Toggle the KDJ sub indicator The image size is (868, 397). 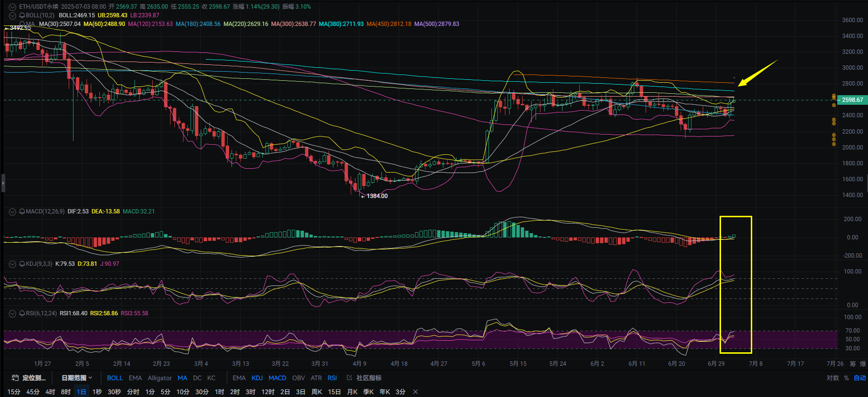click(x=257, y=378)
